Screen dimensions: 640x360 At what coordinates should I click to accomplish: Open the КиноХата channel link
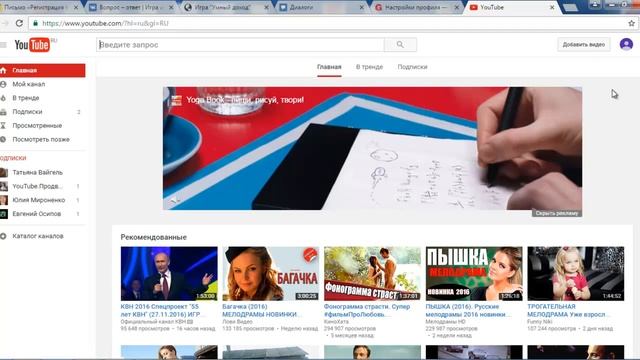336,322
